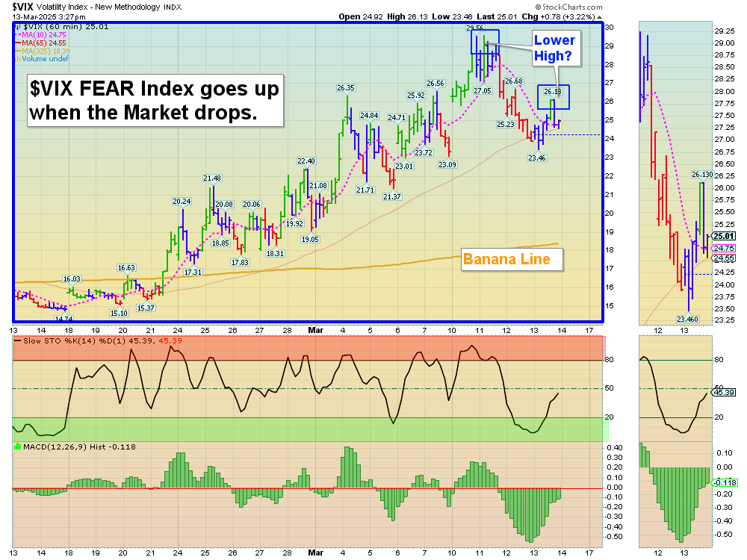This screenshot has height=560, width=747.
Task: Click the 22.40 price label
Action: pyautogui.click(x=306, y=161)
